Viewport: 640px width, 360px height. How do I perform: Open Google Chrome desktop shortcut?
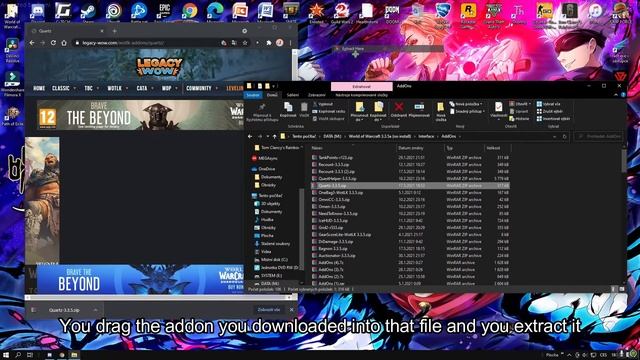190,12
